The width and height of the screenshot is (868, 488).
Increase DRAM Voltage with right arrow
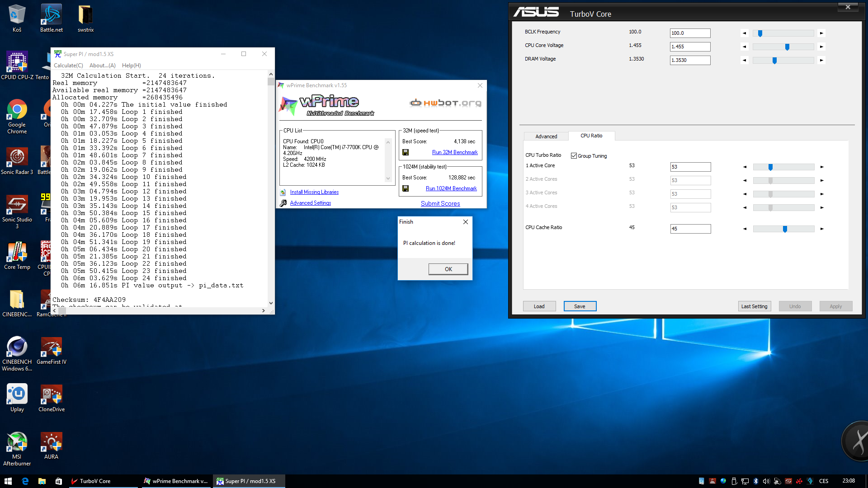(821, 60)
